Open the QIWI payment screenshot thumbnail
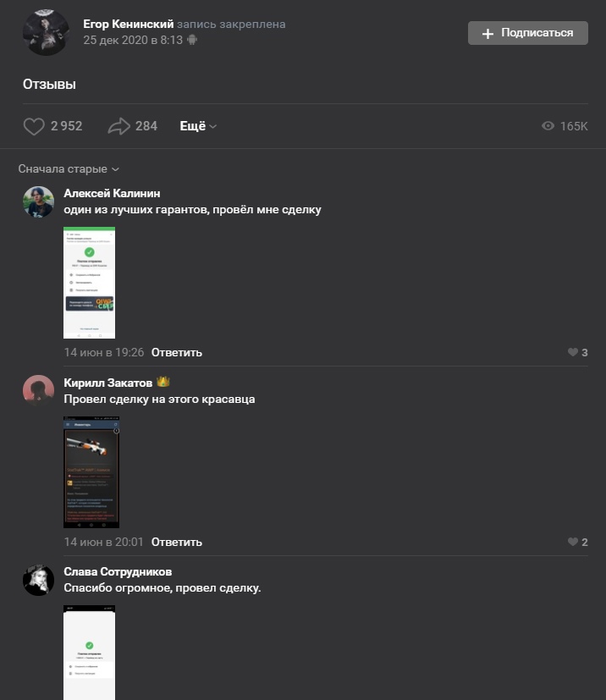The image size is (606, 700). click(x=89, y=283)
